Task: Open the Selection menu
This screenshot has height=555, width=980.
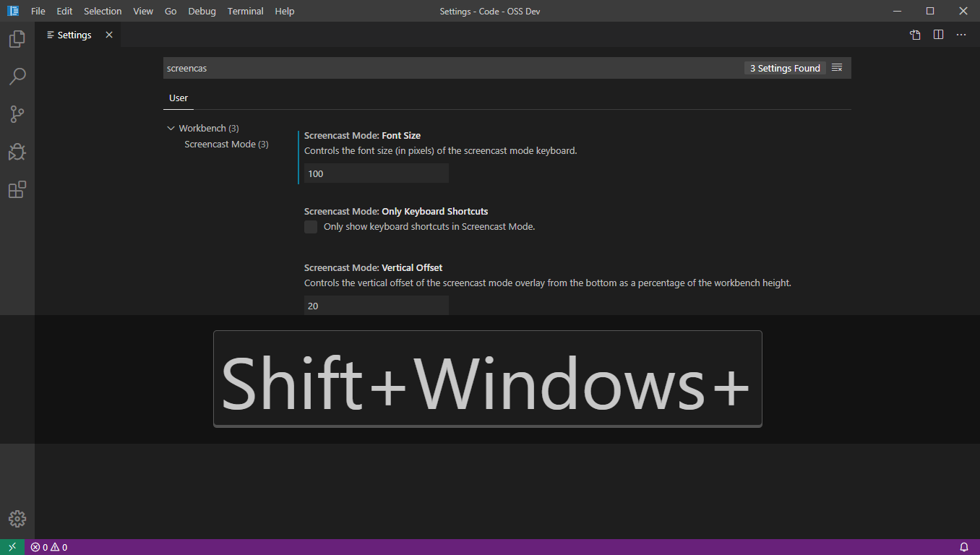Action: pos(103,11)
